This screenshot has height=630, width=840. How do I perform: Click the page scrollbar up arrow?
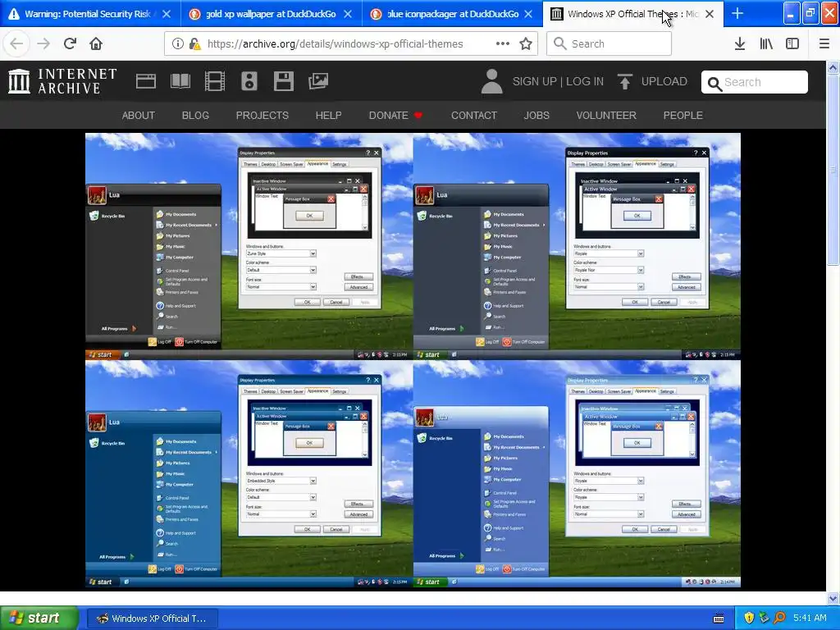(833, 67)
